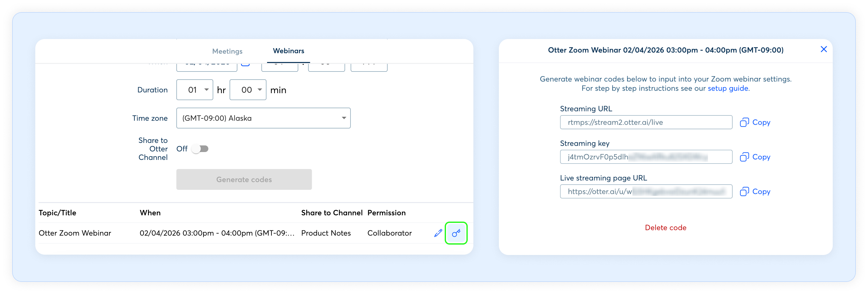Switch to the Meetings tab

click(x=227, y=51)
